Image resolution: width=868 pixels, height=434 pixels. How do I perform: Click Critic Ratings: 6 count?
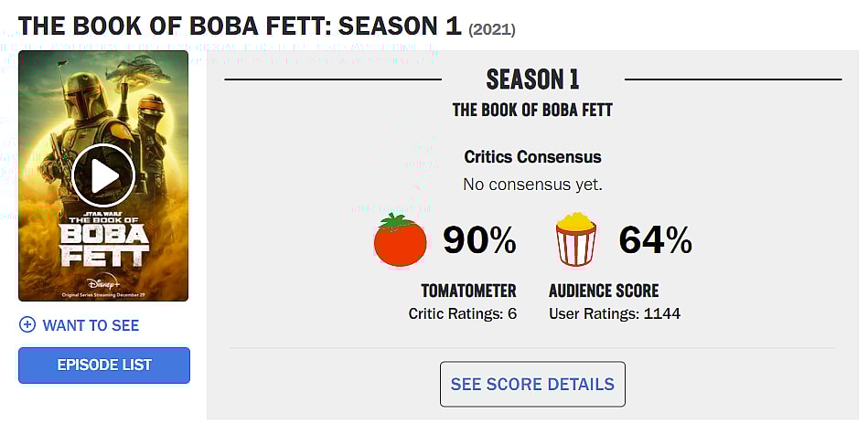[462, 314]
